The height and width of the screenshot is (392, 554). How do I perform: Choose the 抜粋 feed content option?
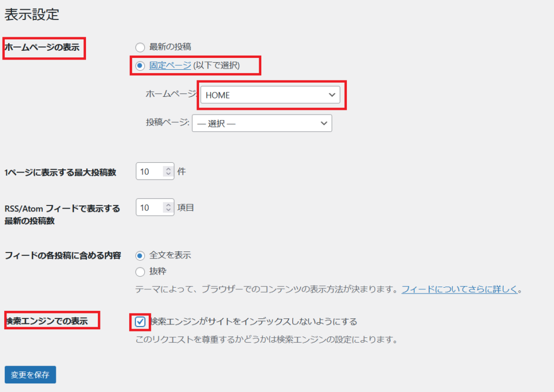pyautogui.click(x=140, y=271)
